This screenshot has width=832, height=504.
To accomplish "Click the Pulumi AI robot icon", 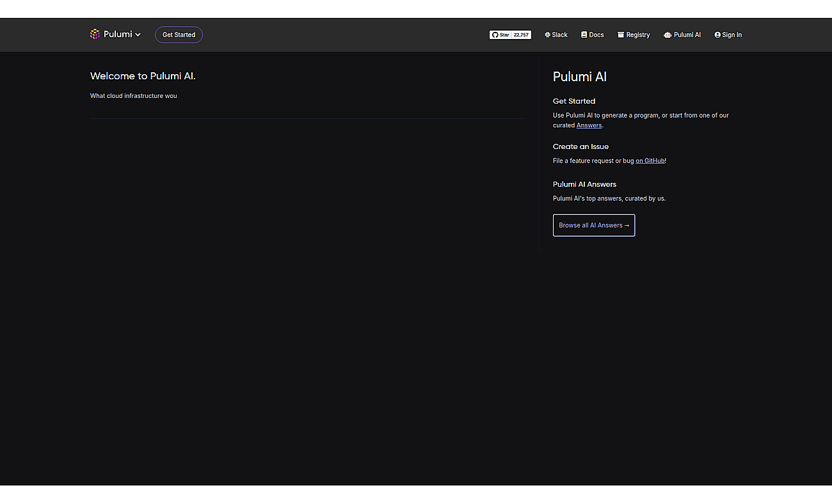I will click(668, 35).
